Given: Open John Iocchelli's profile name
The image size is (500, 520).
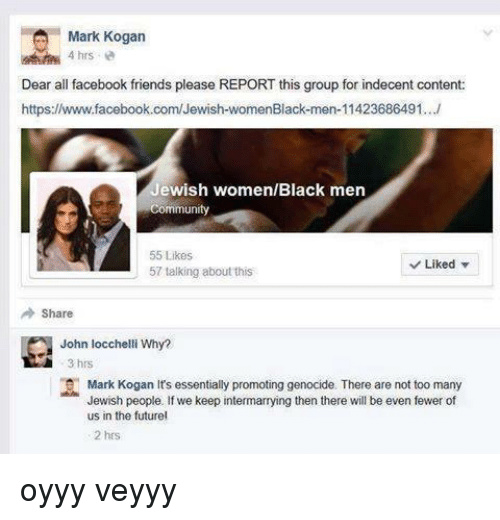Looking at the screenshot, I should pyautogui.click(x=99, y=344).
